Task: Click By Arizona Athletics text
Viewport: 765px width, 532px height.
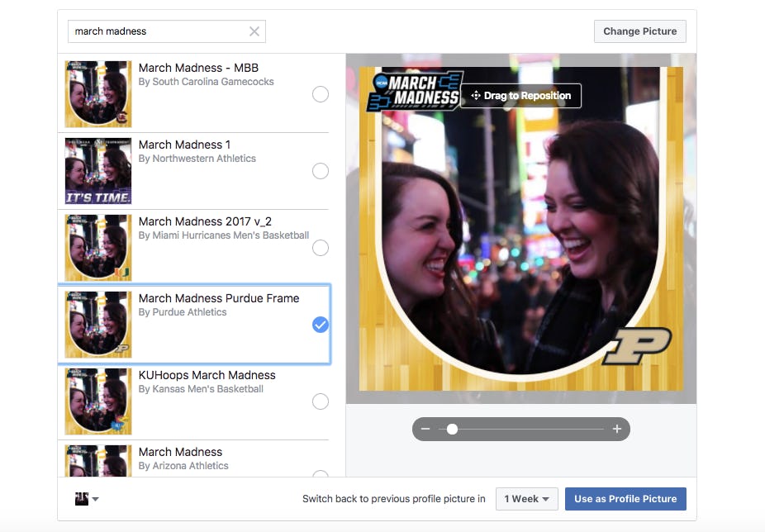Action: click(183, 466)
